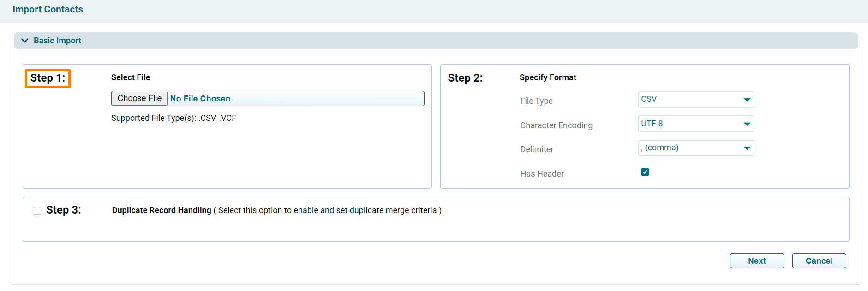Click the Step 2 label
This screenshot has width=868, height=291.
point(465,78)
